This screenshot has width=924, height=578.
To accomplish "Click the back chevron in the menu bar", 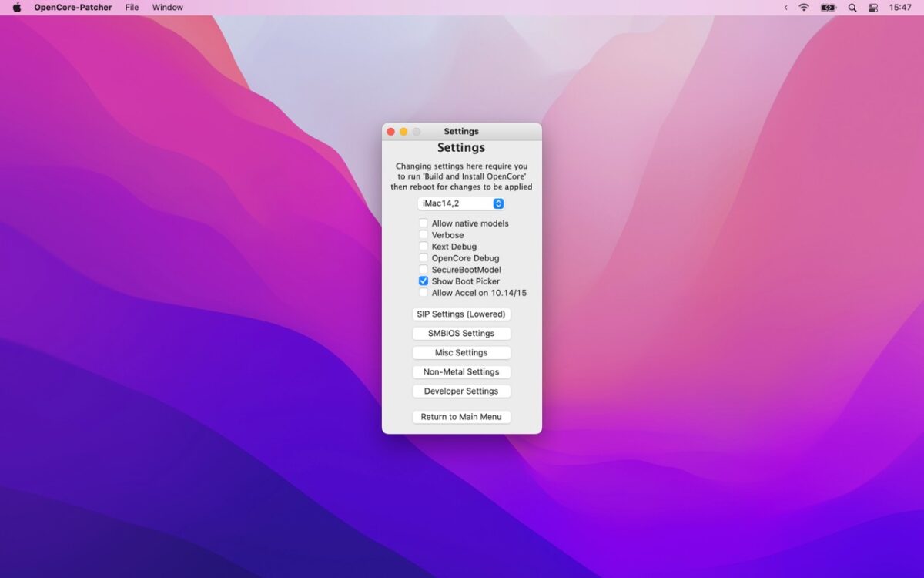I will tap(785, 7).
